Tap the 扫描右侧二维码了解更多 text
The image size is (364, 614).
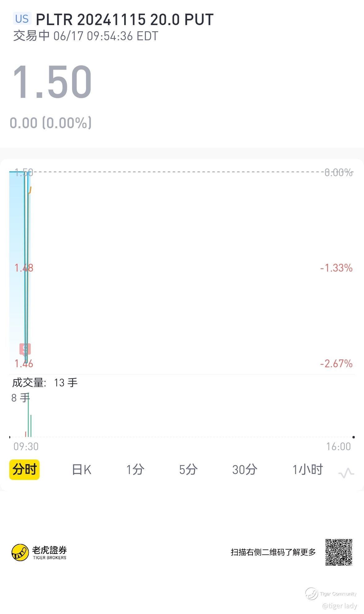pyautogui.click(x=273, y=552)
